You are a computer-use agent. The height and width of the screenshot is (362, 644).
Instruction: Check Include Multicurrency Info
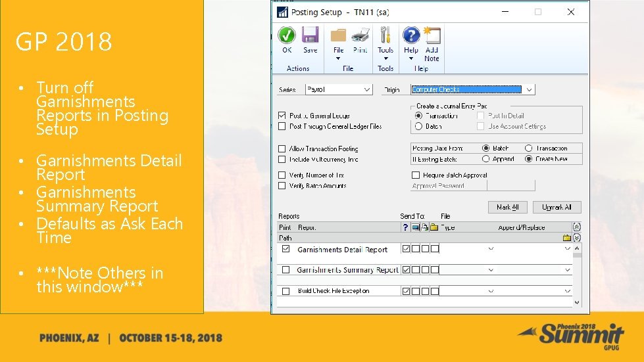282,159
